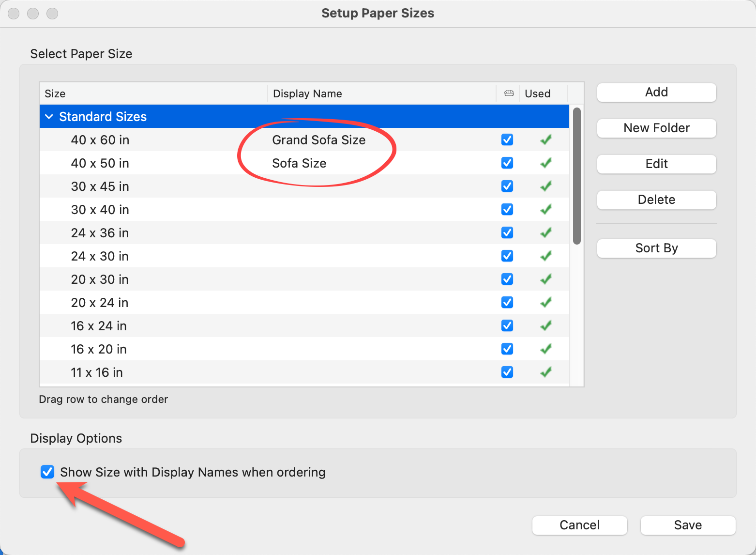The height and width of the screenshot is (555, 756).
Task: Click the sofa icon column header
Action: [508, 93]
